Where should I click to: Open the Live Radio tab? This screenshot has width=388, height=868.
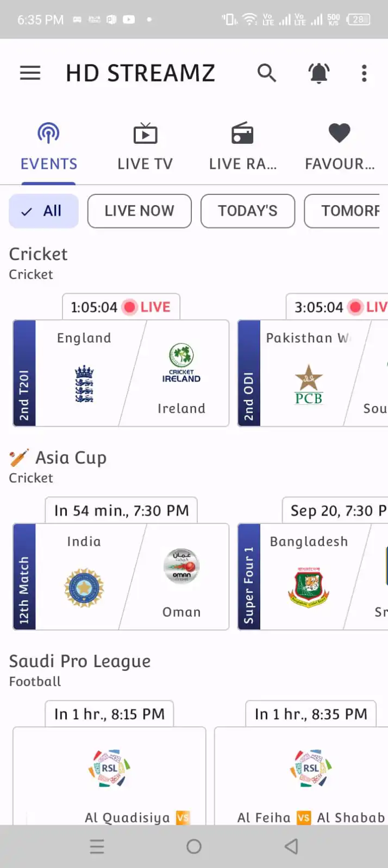point(242,148)
